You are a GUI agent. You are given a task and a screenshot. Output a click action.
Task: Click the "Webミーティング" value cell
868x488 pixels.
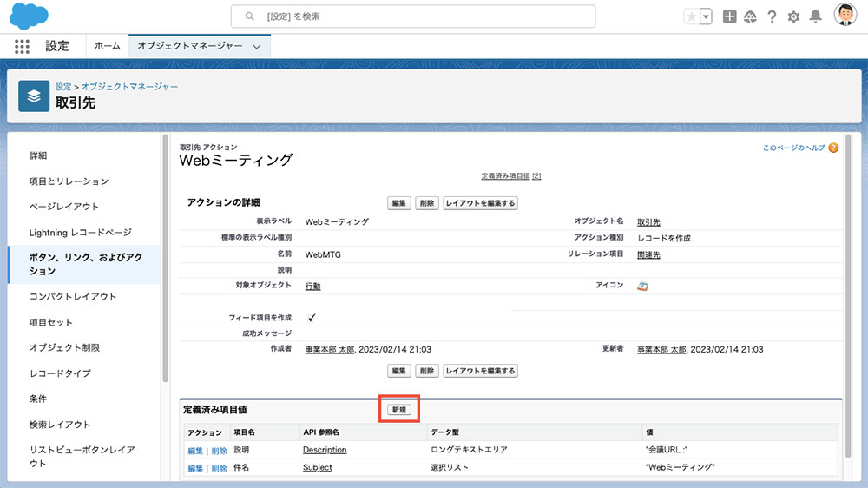click(680, 467)
